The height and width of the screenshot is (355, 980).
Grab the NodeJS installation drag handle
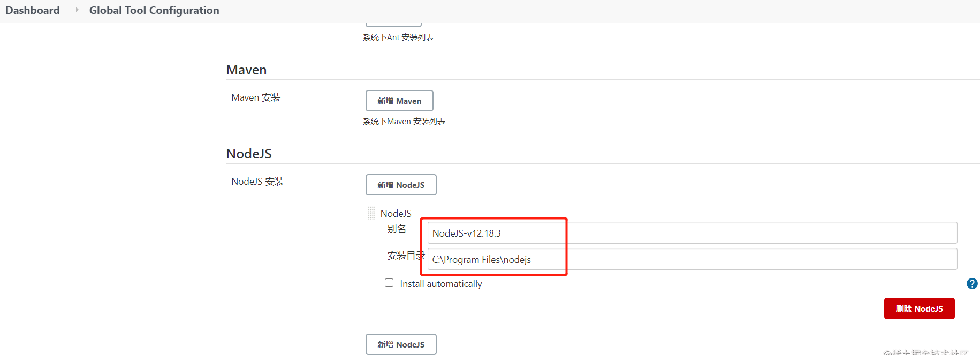(x=371, y=214)
